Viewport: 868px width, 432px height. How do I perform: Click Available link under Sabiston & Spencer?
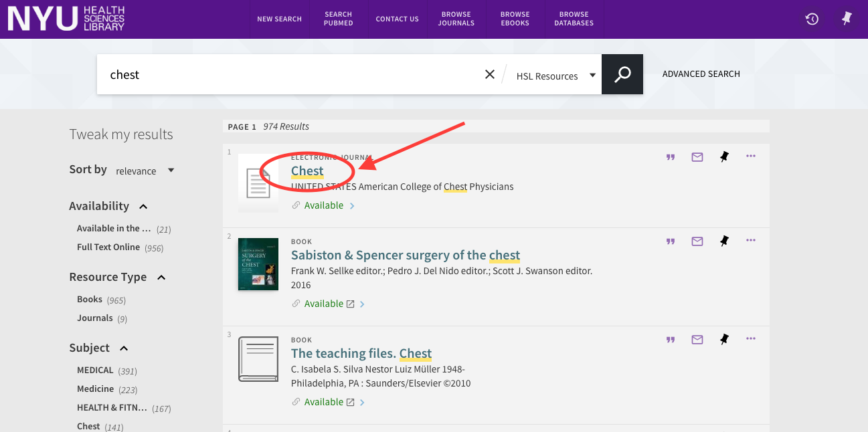tap(324, 304)
